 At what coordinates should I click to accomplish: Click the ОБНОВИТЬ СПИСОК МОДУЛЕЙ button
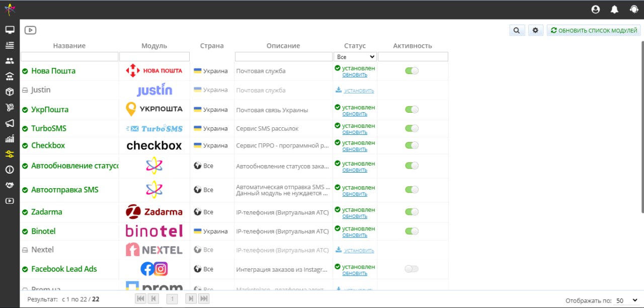tap(593, 30)
